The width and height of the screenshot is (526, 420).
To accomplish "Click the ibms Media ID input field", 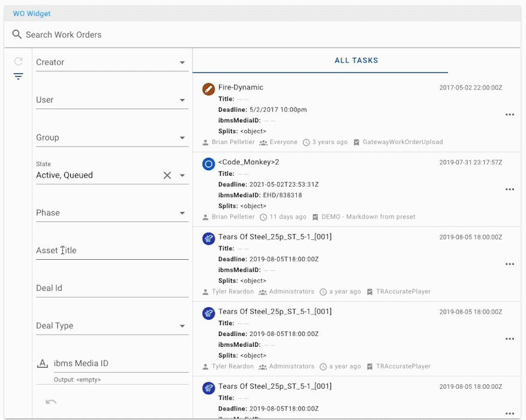I will (121, 364).
